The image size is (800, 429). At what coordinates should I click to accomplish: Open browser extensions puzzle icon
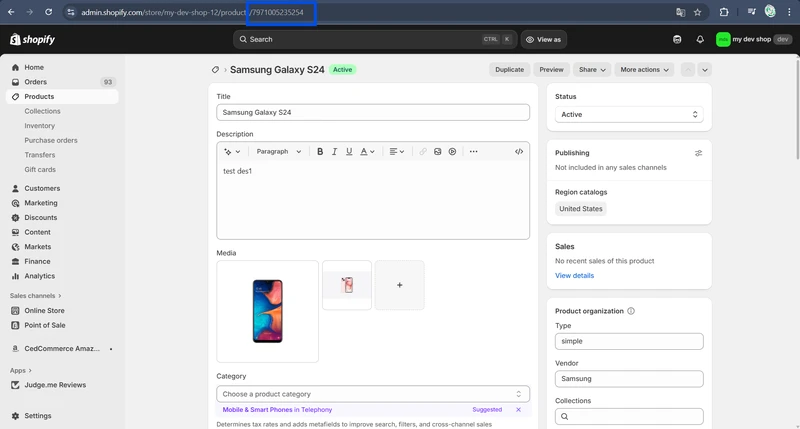723,12
